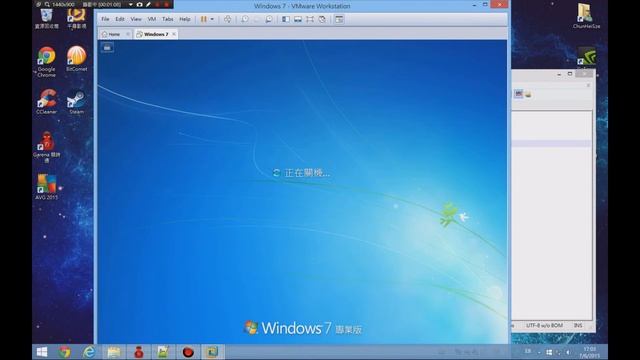This screenshot has height=360, width=640.
Task: Close the Home tab
Action: pyautogui.click(x=128, y=34)
